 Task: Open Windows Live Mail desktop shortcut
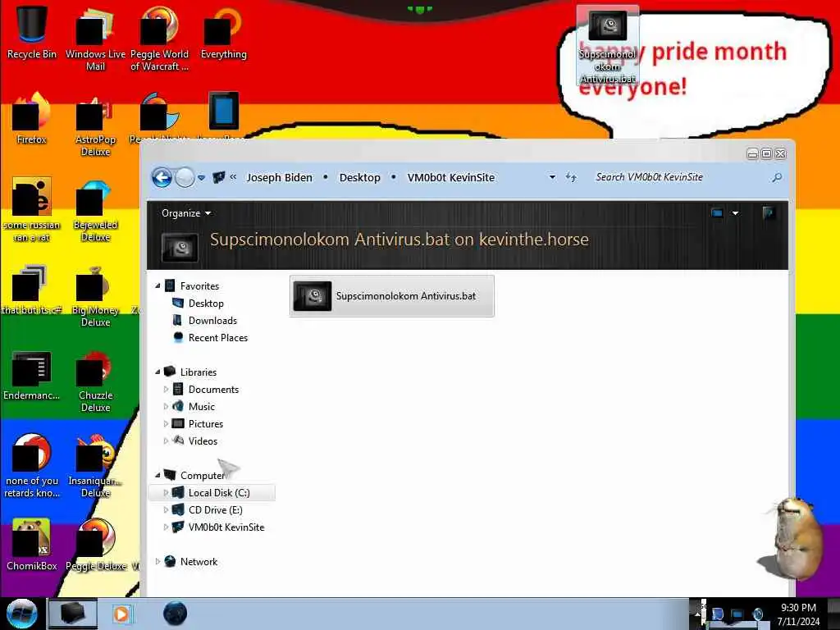pyautogui.click(x=95, y=38)
